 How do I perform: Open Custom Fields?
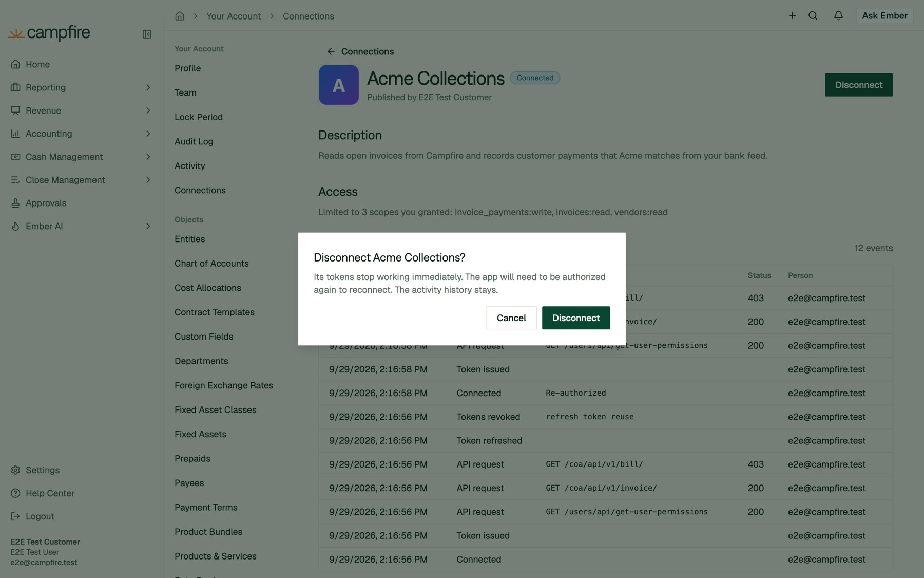tap(204, 337)
